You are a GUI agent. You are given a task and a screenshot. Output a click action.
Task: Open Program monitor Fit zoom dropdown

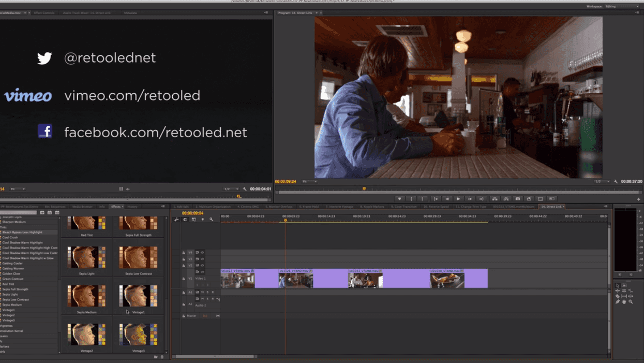(309, 182)
